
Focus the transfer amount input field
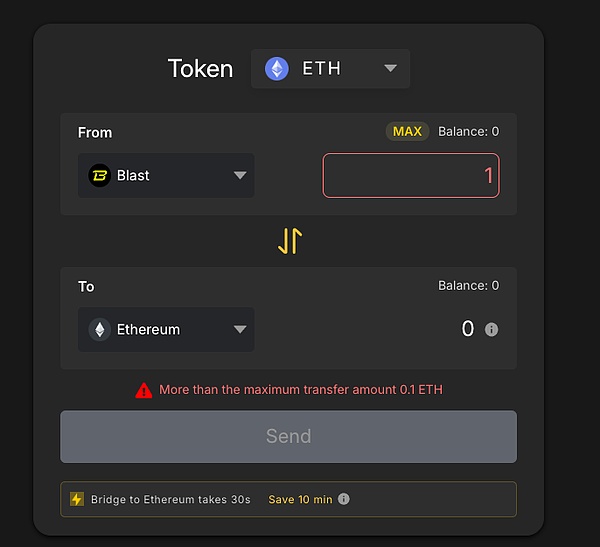point(410,175)
